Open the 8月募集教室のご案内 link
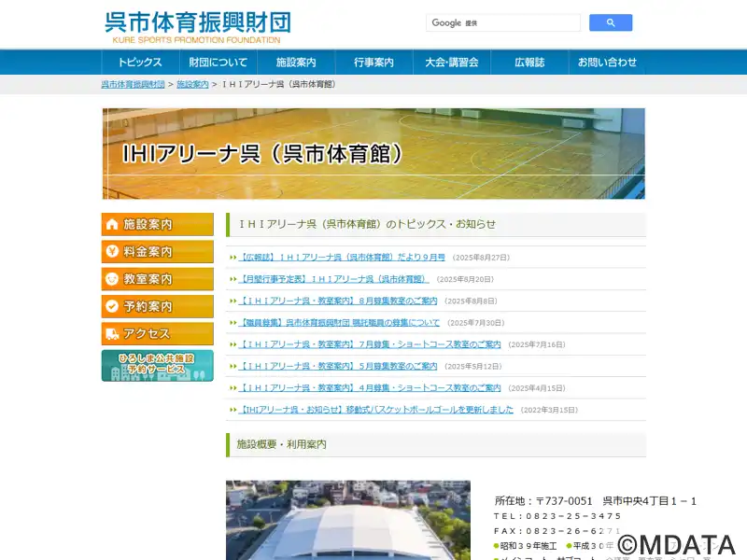This screenshot has width=747, height=560. pos(338,301)
